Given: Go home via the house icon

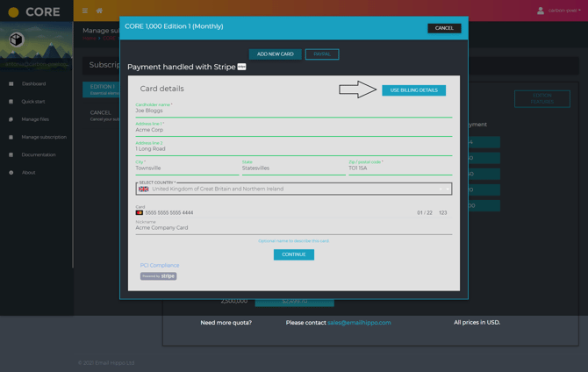Looking at the screenshot, I should tap(99, 11).
